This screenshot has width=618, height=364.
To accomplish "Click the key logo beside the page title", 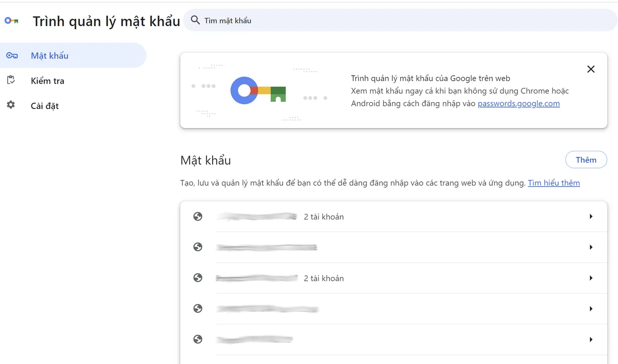I will click(10, 20).
